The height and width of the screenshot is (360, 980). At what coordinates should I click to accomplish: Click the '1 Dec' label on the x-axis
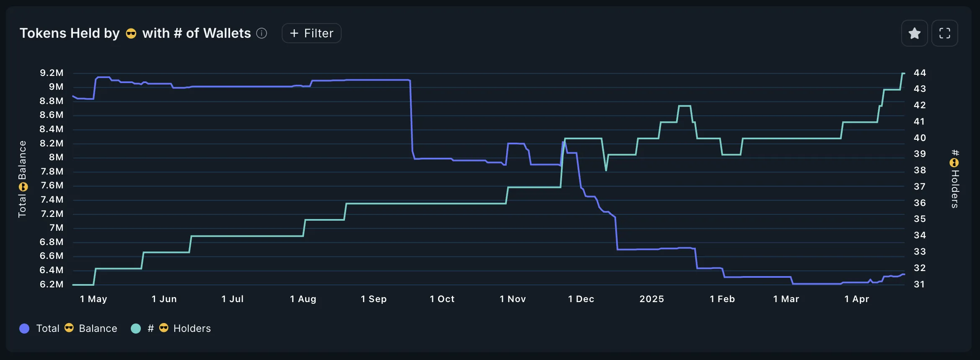click(x=581, y=299)
